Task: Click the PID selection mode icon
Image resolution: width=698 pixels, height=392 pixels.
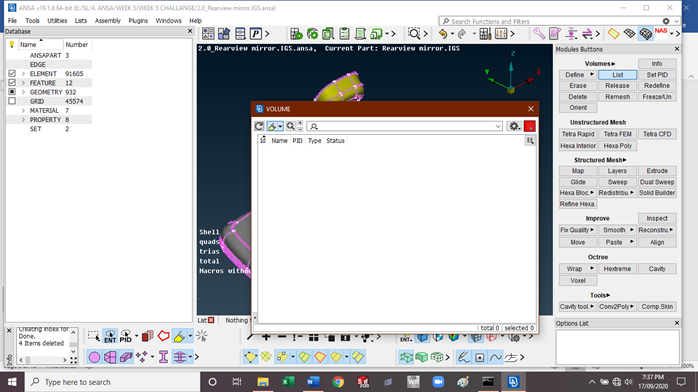Action: click(x=126, y=336)
